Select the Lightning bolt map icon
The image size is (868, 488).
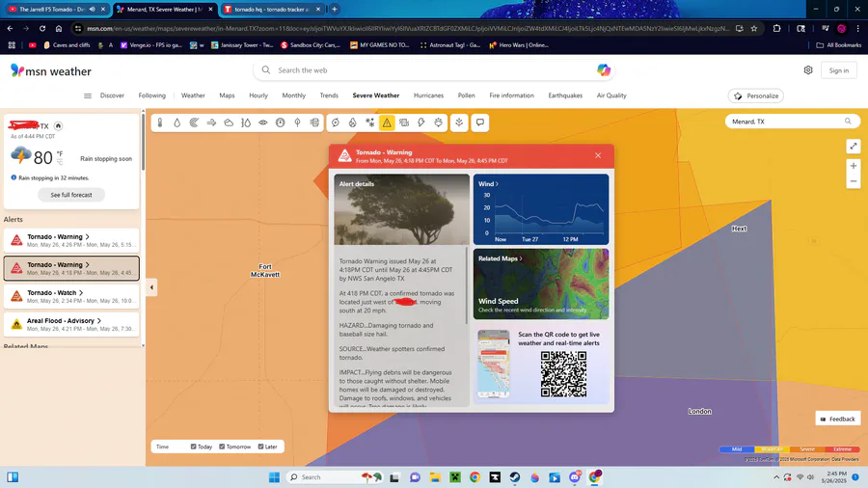pos(421,122)
